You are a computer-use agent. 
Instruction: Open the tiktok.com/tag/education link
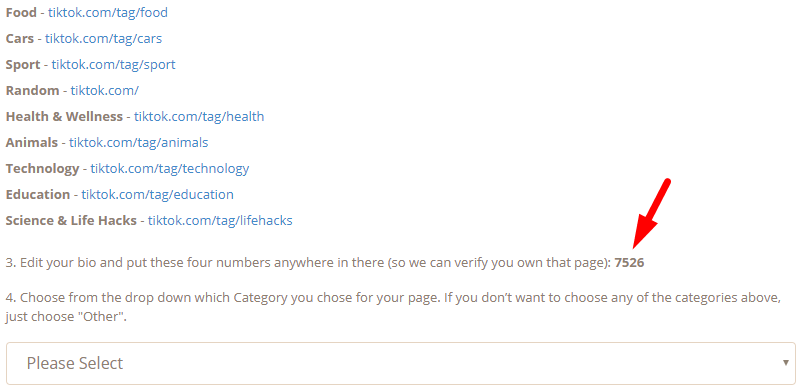coord(158,194)
